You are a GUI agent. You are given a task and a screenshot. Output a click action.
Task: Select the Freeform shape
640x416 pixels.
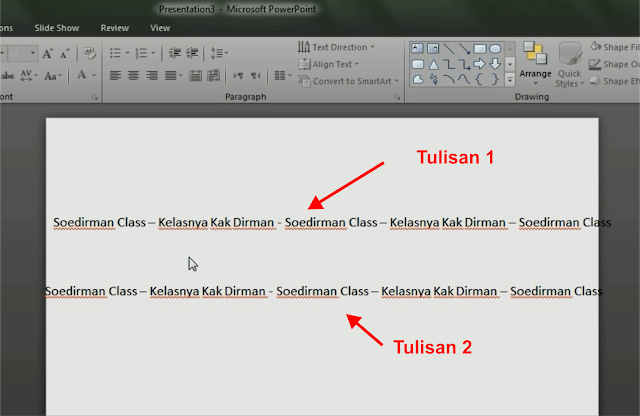click(418, 79)
